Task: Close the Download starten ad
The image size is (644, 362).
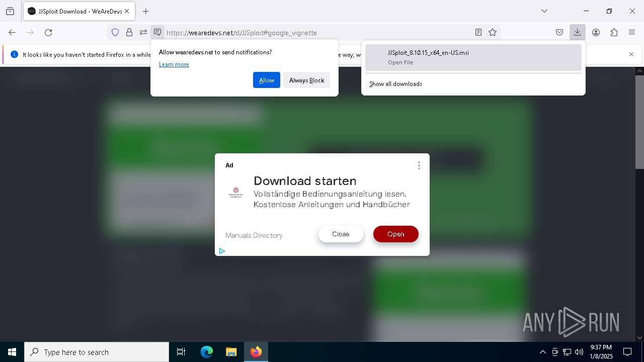Action: [x=341, y=234]
